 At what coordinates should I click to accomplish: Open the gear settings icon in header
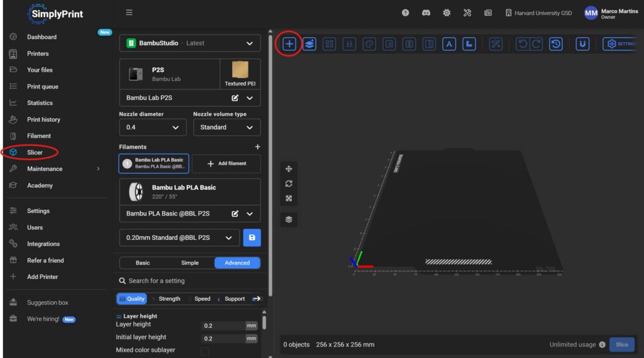(x=447, y=13)
